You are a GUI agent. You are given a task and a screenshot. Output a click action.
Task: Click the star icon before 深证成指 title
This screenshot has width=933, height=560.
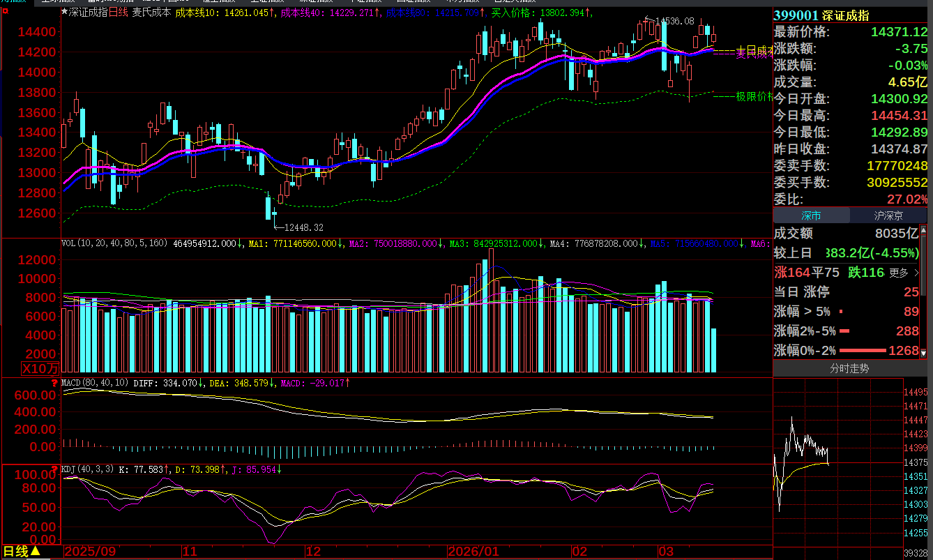(x=65, y=13)
